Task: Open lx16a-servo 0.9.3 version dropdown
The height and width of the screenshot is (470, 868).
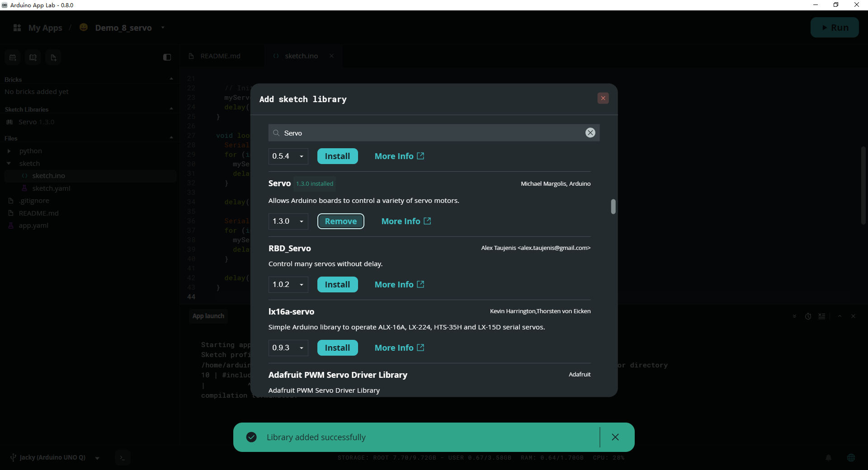Action: pos(288,348)
